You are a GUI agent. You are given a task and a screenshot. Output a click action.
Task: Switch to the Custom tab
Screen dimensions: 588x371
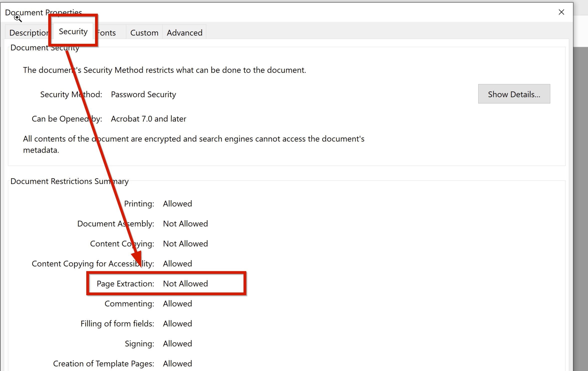click(x=144, y=33)
